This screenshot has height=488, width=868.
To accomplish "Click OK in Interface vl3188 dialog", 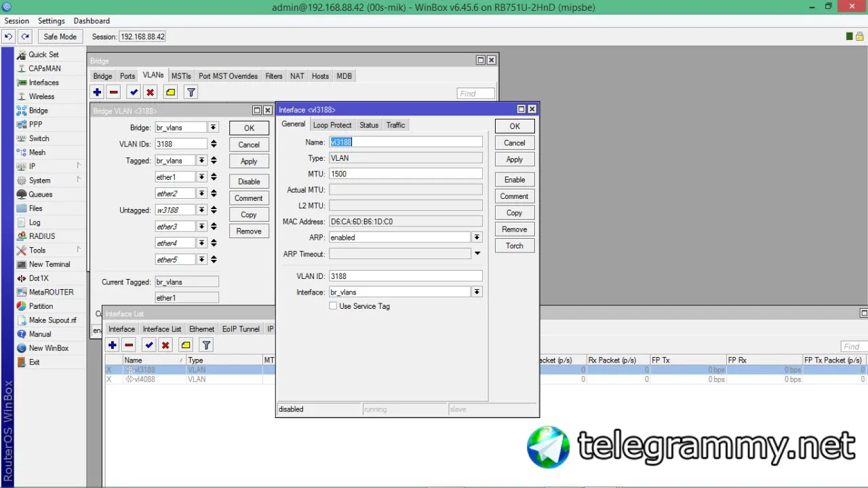I will pos(515,126).
